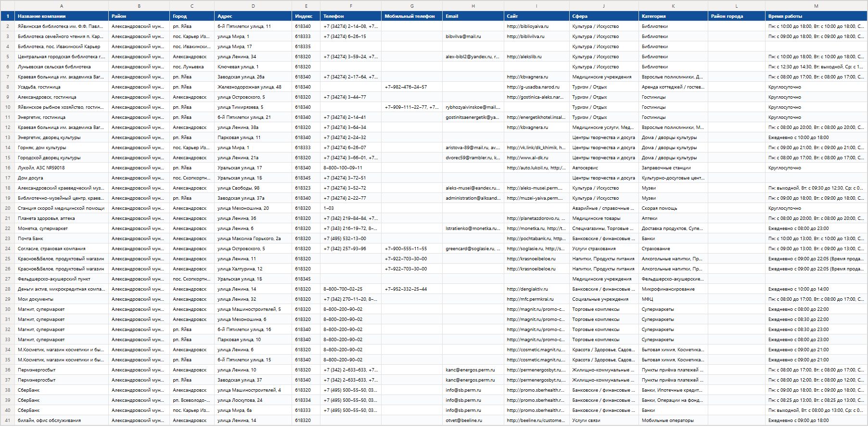
Task: Select the email cell 'otvet@beeline.ru'
Action: pyautogui.click(x=473, y=421)
